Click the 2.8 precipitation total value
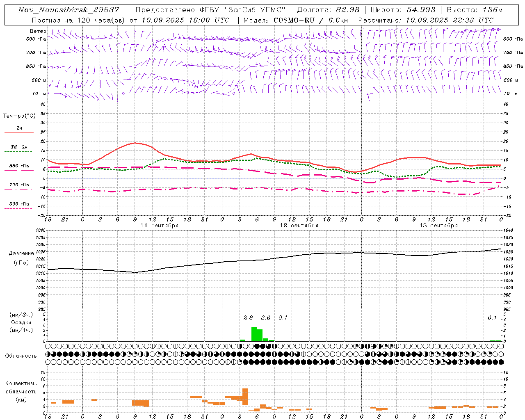The height and width of the screenshot is (420, 525). click(x=248, y=317)
